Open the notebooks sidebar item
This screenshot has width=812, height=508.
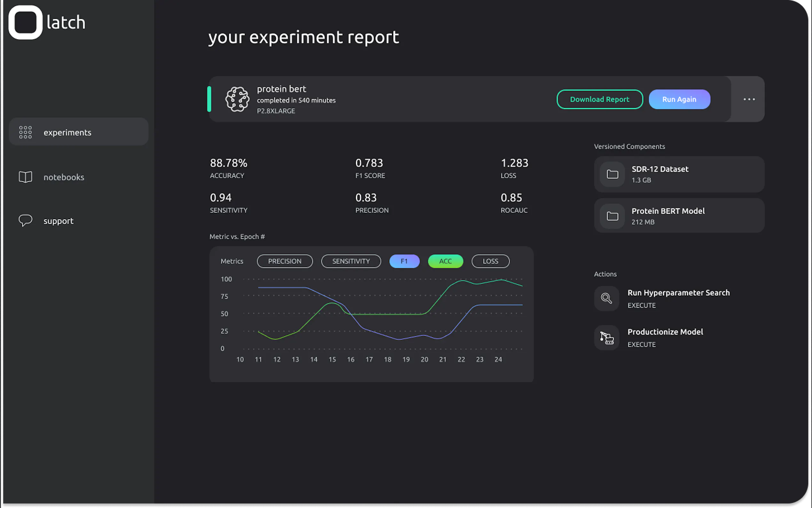tap(64, 177)
